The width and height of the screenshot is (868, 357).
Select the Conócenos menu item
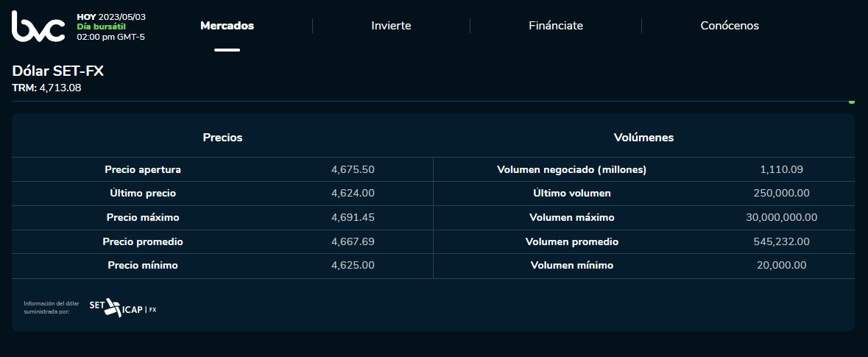tap(729, 26)
